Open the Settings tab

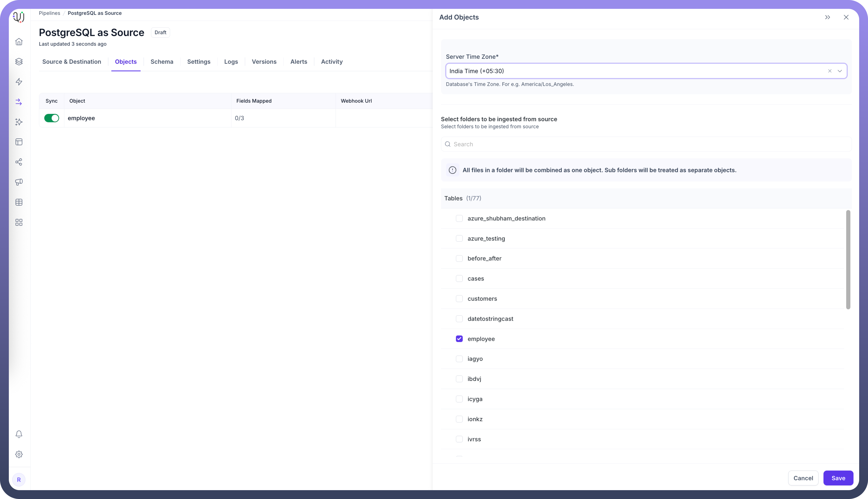(199, 62)
